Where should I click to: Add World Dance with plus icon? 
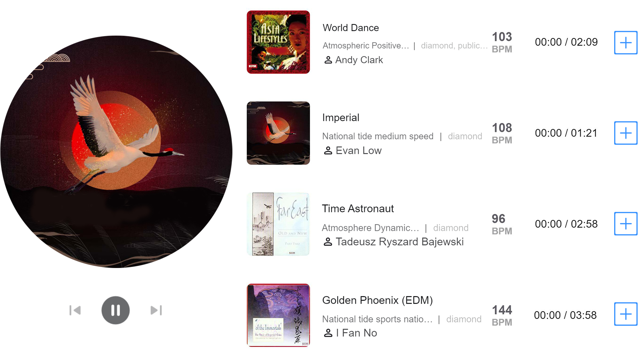click(626, 43)
